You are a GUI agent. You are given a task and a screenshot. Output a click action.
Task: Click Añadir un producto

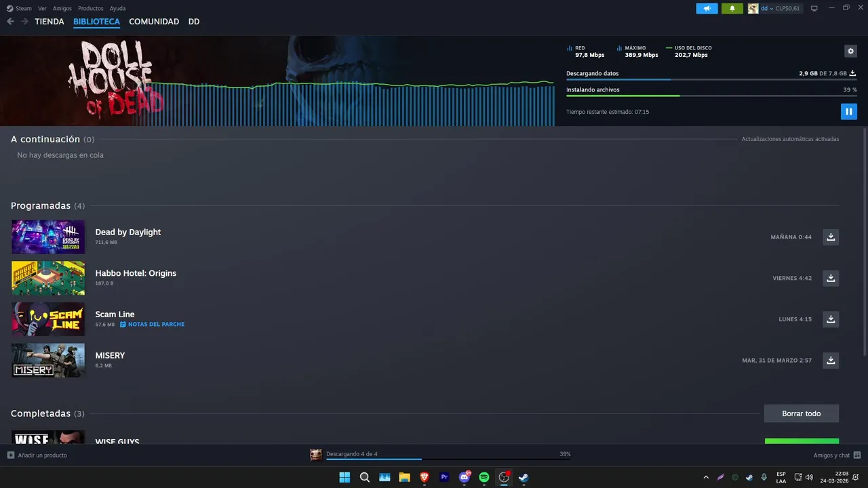click(x=37, y=455)
